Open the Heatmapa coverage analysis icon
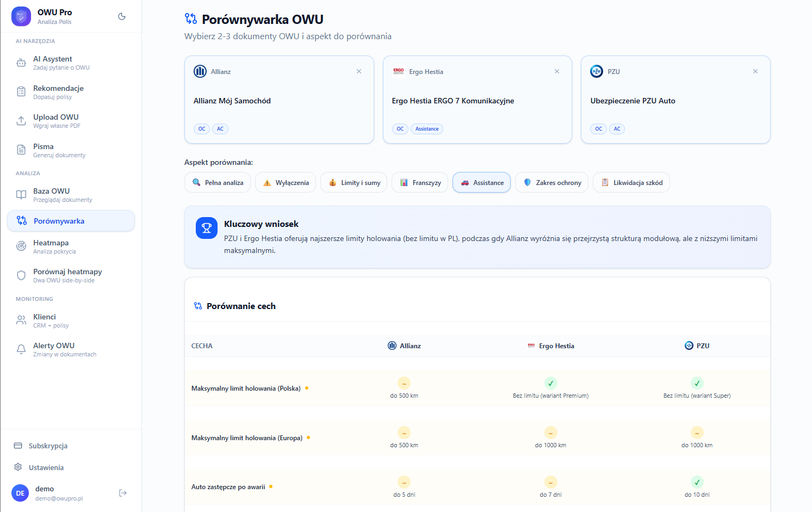 (x=21, y=246)
